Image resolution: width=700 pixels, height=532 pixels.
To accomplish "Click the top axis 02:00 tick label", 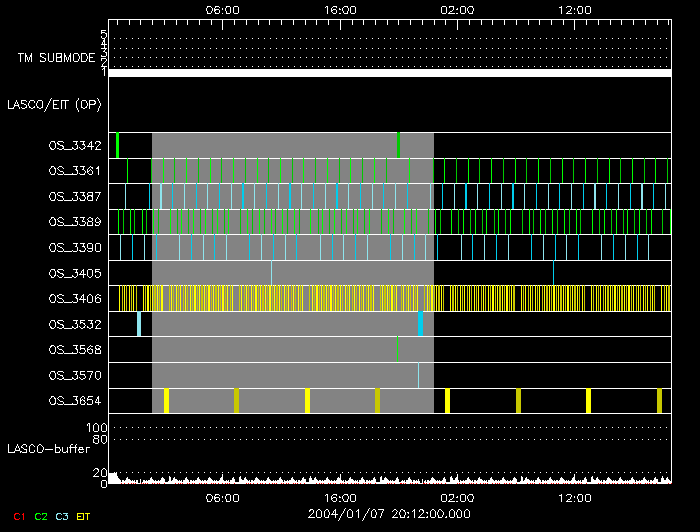I will [x=458, y=9].
